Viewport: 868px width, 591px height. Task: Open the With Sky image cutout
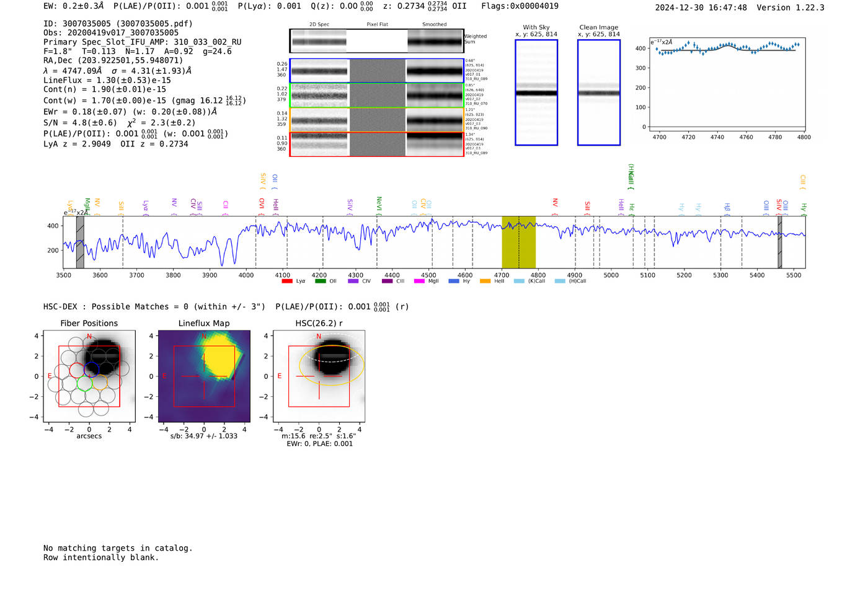pyautogui.click(x=536, y=92)
